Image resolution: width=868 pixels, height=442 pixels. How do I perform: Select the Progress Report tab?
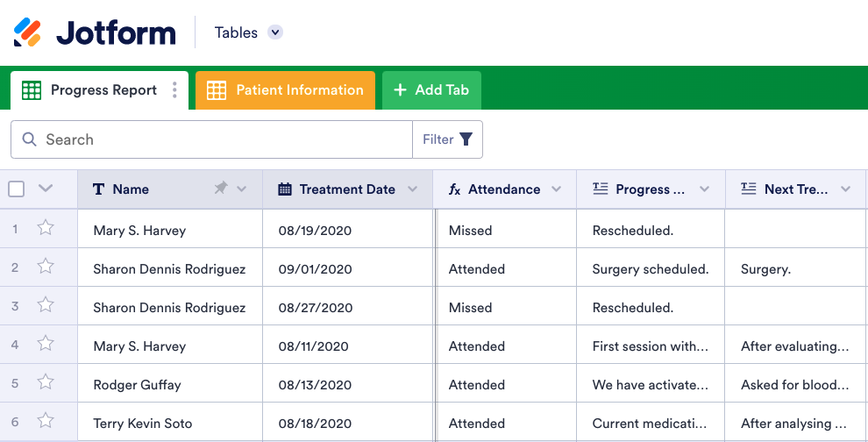[x=91, y=90]
